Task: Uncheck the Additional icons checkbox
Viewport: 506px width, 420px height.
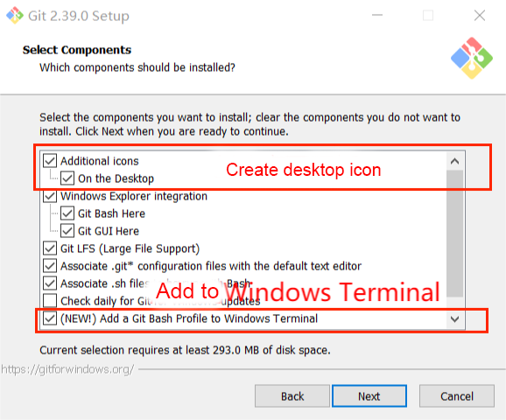Action: [x=50, y=161]
